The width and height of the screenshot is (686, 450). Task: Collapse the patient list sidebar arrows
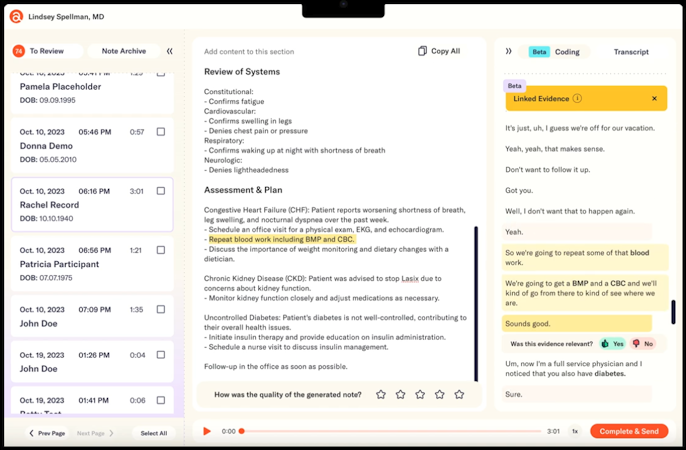click(x=170, y=51)
